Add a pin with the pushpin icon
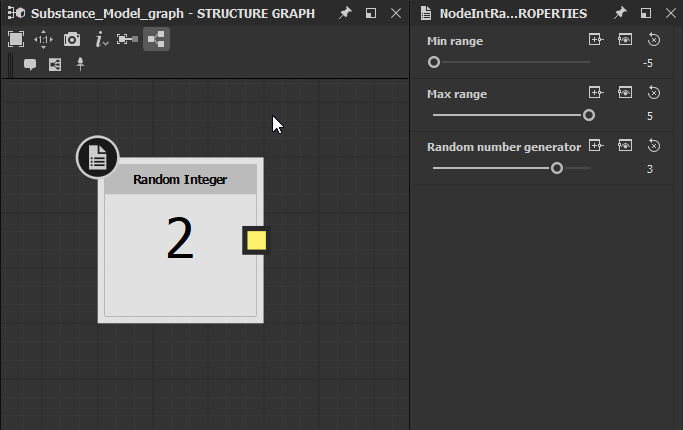The width and height of the screenshot is (683, 430). click(80, 64)
